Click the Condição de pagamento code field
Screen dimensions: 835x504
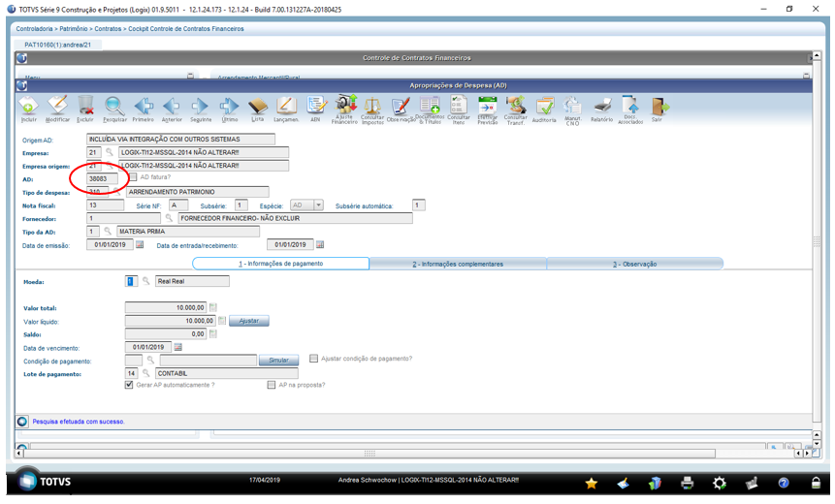click(134, 361)
